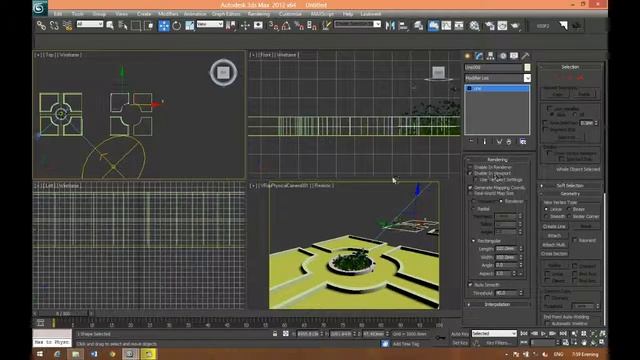Click the Create Line button

pyautogui.click(x=554, y=226)
